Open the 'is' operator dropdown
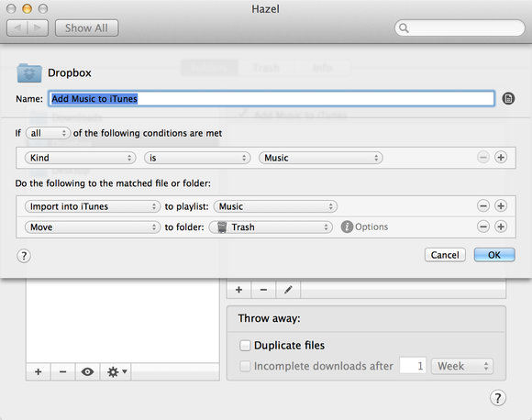 pos(197,158)
